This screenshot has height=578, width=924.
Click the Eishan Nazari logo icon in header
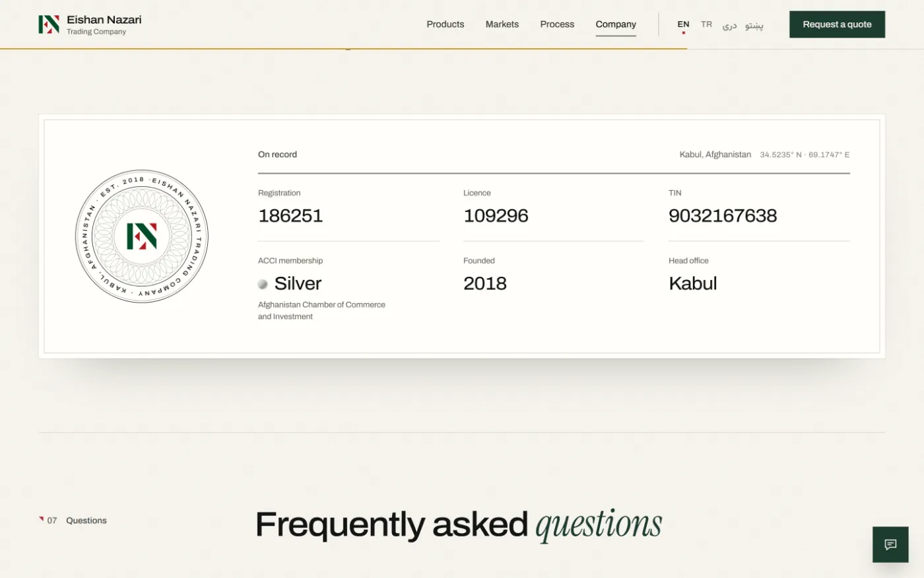click(49, 24)
